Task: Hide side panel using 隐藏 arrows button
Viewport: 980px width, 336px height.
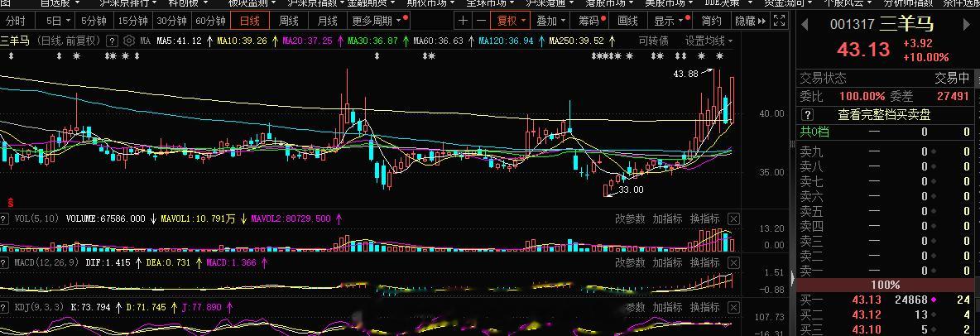Action: [x=750, y=21]
